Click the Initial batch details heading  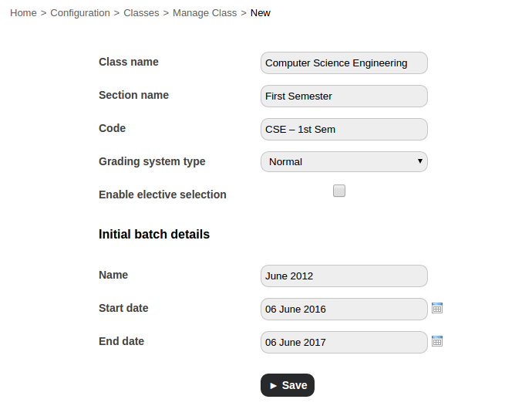click(154, 234)
